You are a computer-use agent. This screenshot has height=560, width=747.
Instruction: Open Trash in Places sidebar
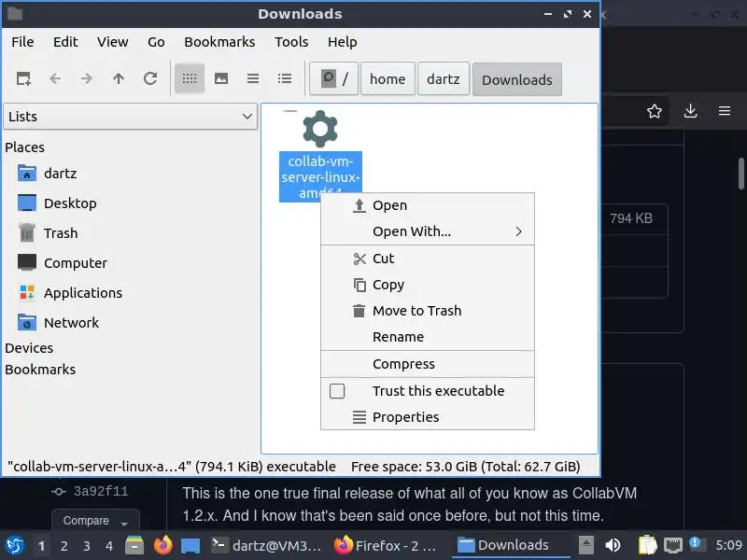click(48, 233)
